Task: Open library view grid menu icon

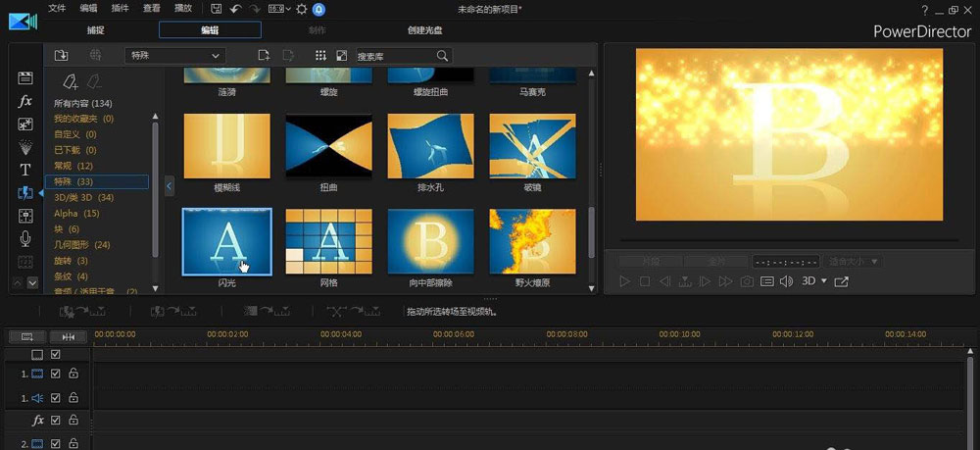Action: click(x=320, y=55)
